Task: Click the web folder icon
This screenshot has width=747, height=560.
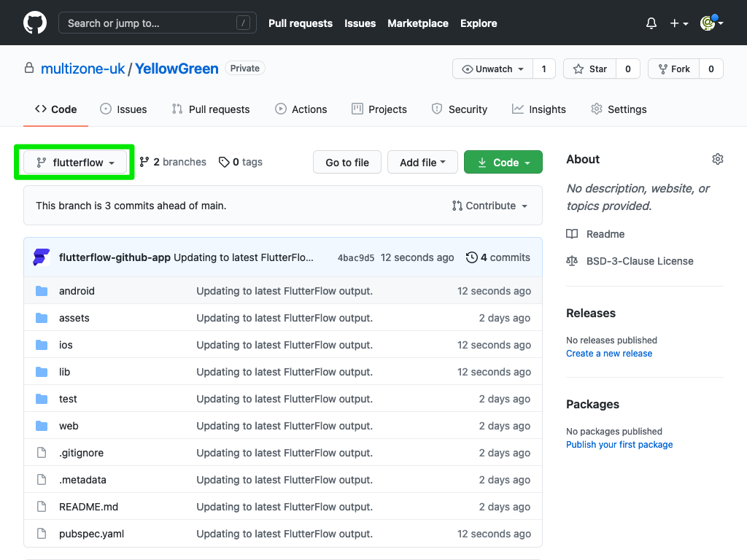Action: click(42, 426)
